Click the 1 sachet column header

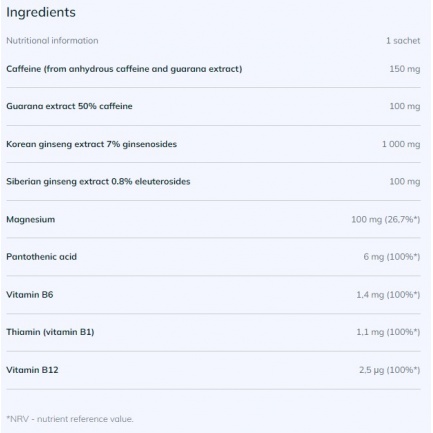[403, 41]
